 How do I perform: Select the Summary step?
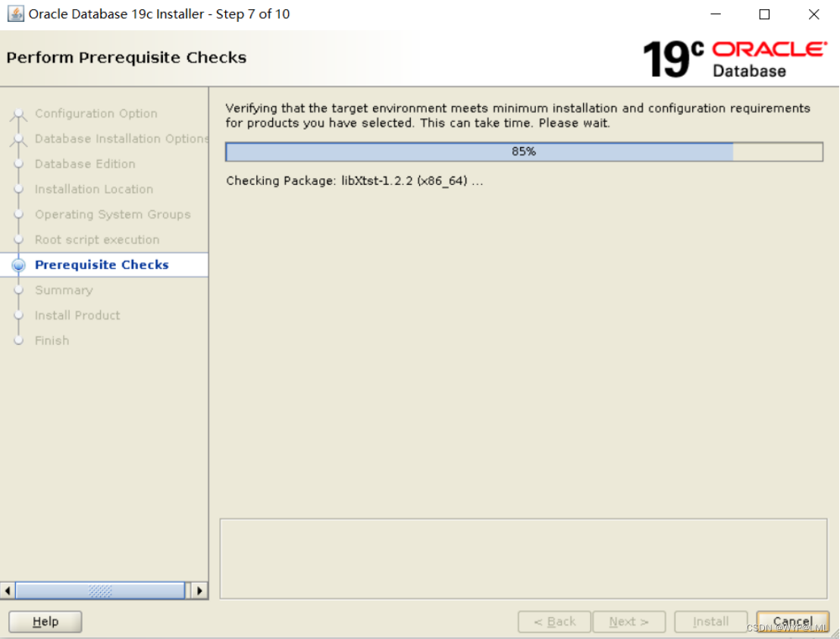coord(64,290)
